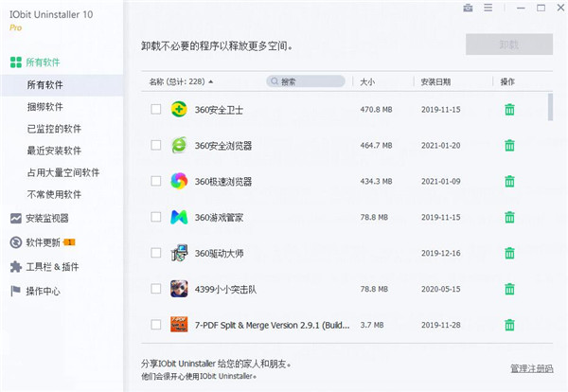This screenshot has width=568, height=392.
Task: Check the 360游戏管家 checkbox
Action: [156, 217]
